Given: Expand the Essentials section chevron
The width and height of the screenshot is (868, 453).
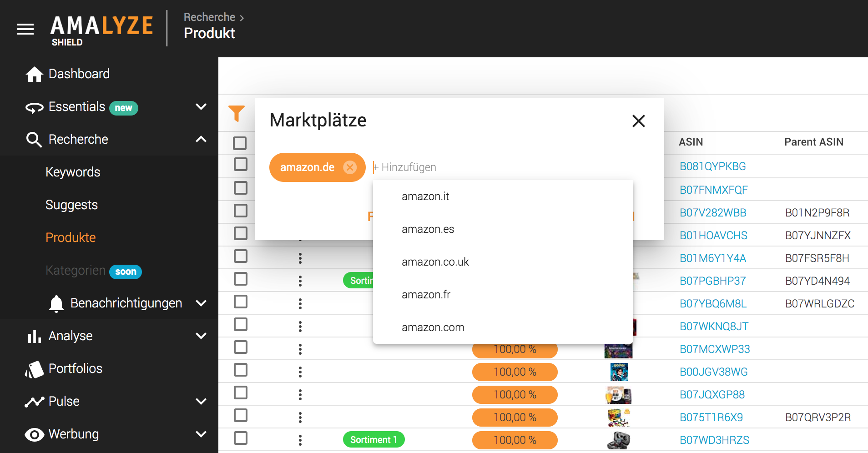Looking at the screenshot, I should (x=201, y=107).
